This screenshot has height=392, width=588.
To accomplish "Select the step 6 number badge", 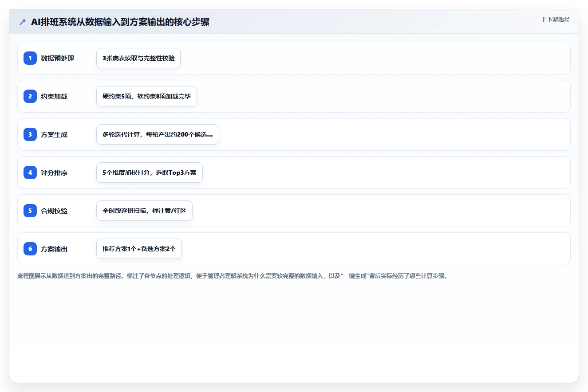I will coord(30,249).
